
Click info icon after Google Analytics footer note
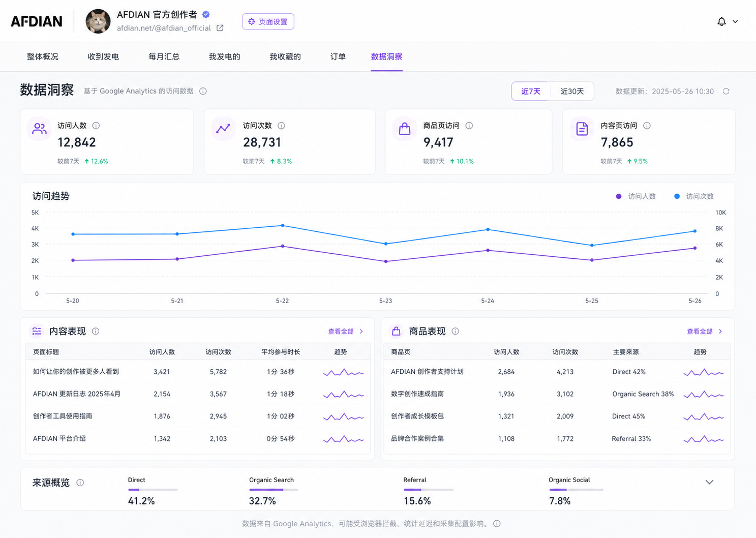497,524
